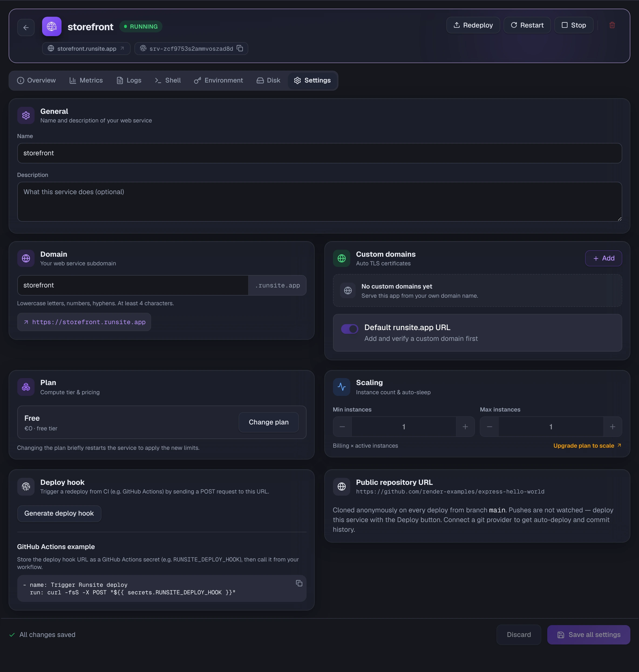The height and width of the screenshot is (672, 639).
Task: Select the Settings tab
Action: tap(312, 80)
